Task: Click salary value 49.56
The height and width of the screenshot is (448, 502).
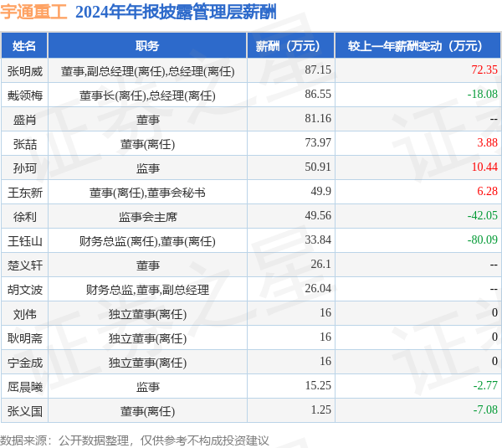Action: tap(318, 215)
